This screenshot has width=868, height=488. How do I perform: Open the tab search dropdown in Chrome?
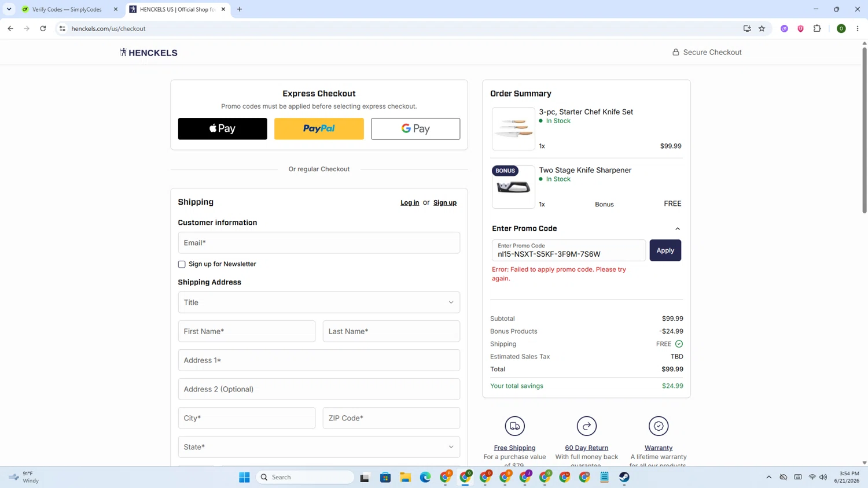(9, 9)
